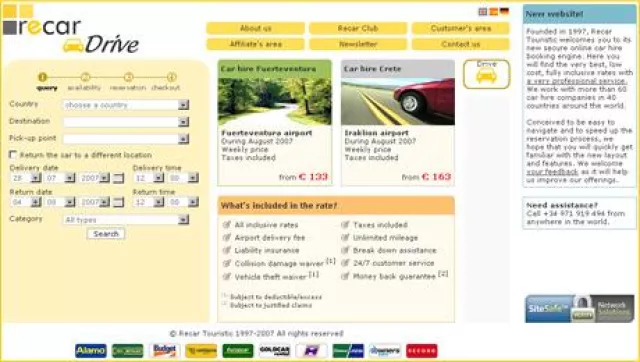Open the Category dropdown showing All types

click(x=126, y=220)
